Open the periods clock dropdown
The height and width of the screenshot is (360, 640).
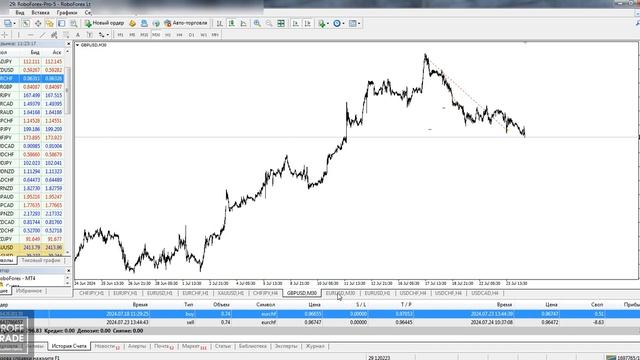coord(339,24)
